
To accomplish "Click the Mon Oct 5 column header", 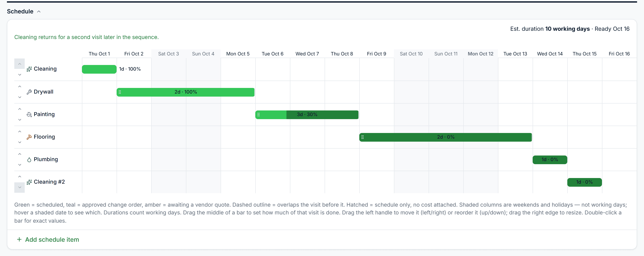I will click(x=238, y=54).
